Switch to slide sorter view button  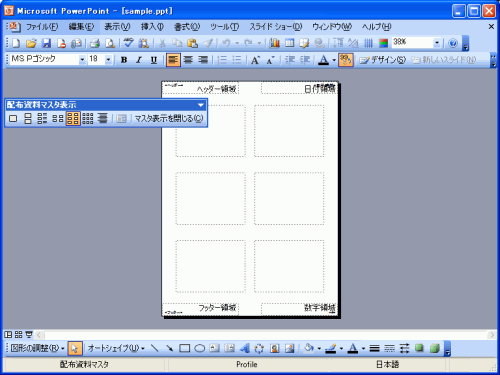(x=19, y=334)
